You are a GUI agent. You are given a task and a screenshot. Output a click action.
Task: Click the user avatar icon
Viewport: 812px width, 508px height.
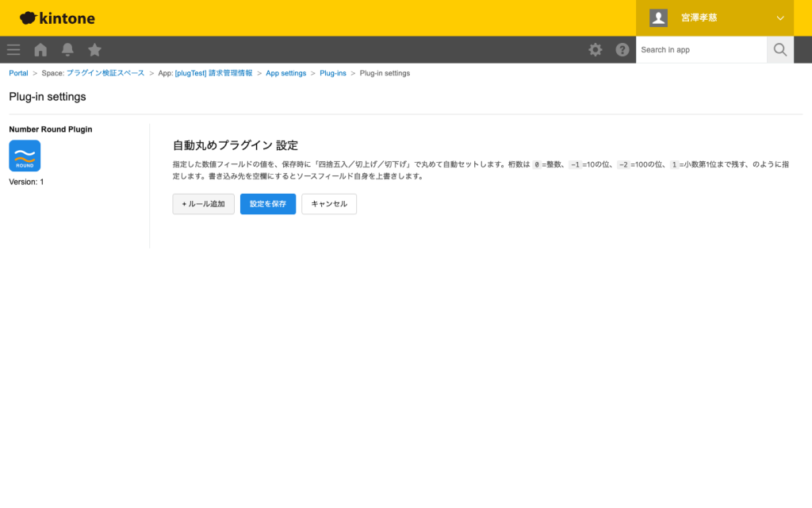(658, 17)
